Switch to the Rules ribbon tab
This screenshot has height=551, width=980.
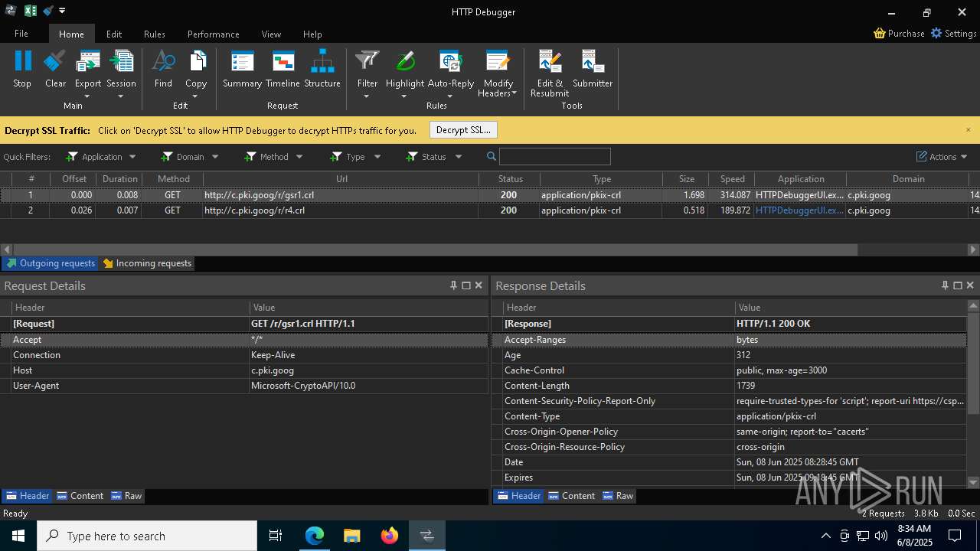(x=155, y=34)
